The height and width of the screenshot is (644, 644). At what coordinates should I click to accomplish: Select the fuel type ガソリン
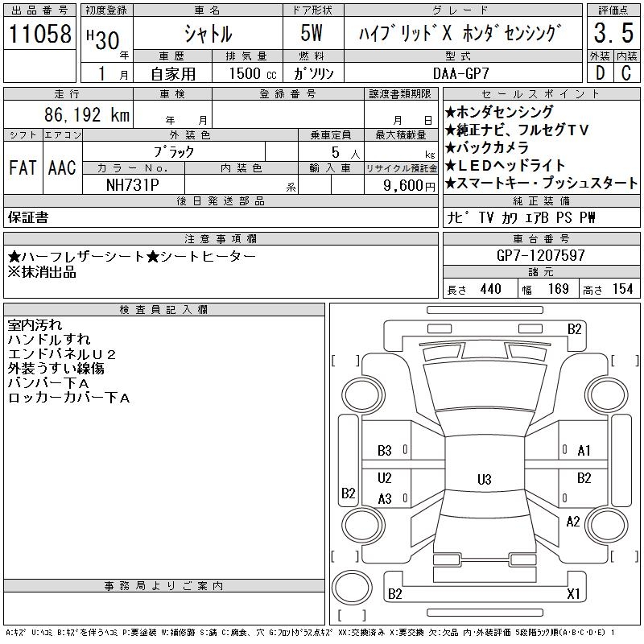(313, 73)
